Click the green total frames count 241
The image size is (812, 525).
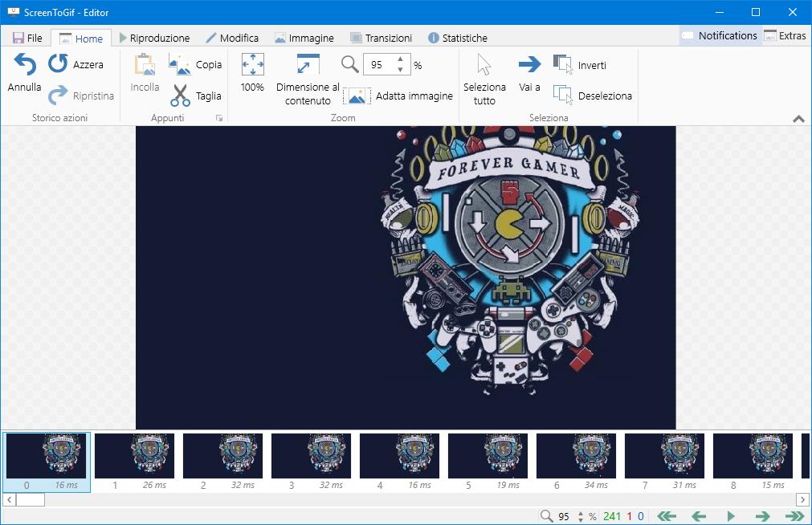(611, 516)
